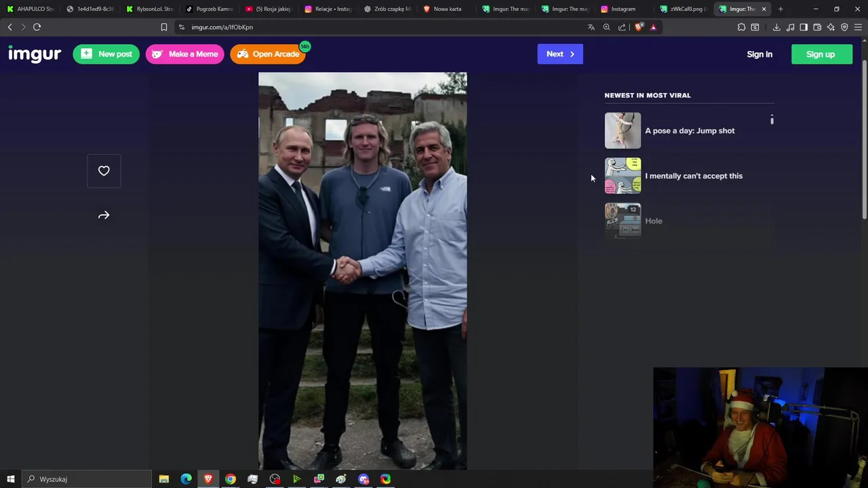Screen dimensions: 868x488
Task: Click 'I mentally can't accept this' title
Action: point(694,176)
